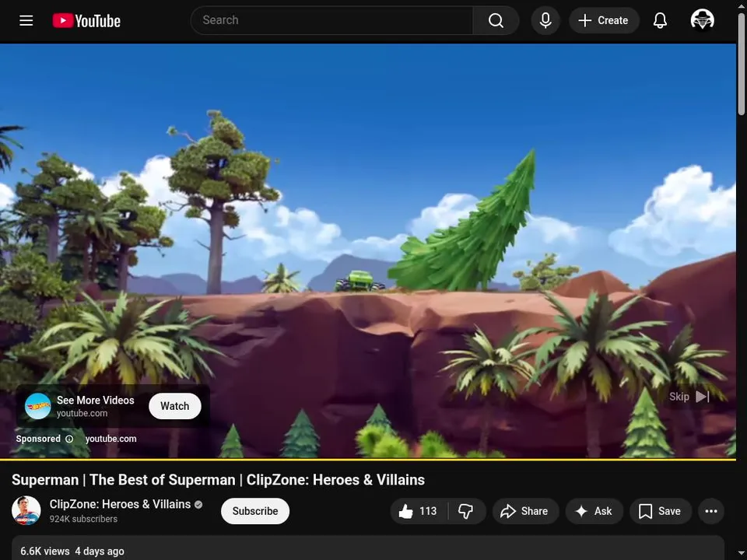747x560 pixels.
Task: Save video to playlist
Action: (x=661, y=511)
